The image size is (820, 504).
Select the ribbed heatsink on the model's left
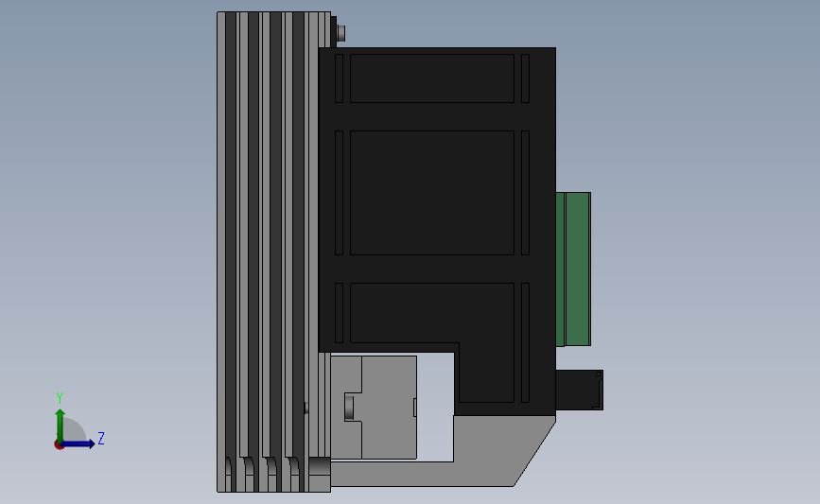[273, 252]
